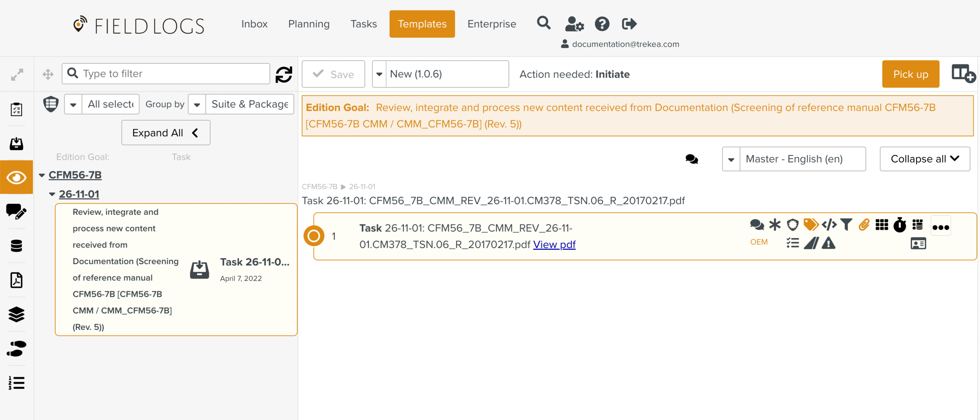This screenshot has height=420, width=980.
Task: Open the Enterprise menu
Action: tap(492, 24)
